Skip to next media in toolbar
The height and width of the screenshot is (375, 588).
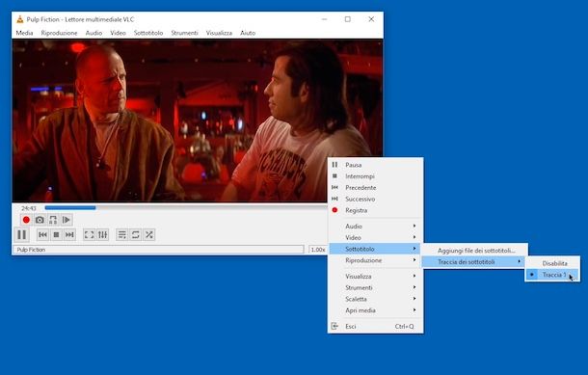(69, 235)
